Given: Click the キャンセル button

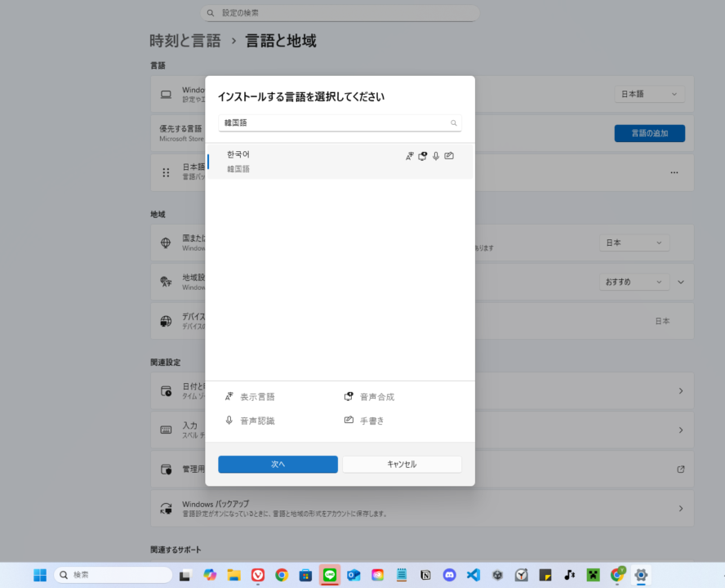Looking at the screenshot, I should coord(402,464).
